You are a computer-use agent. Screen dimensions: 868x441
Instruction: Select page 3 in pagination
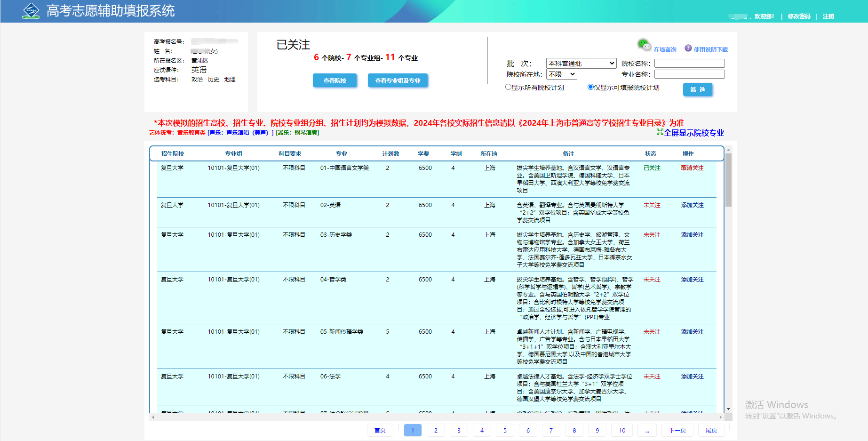pyautogui.click(x=459, y=430)
